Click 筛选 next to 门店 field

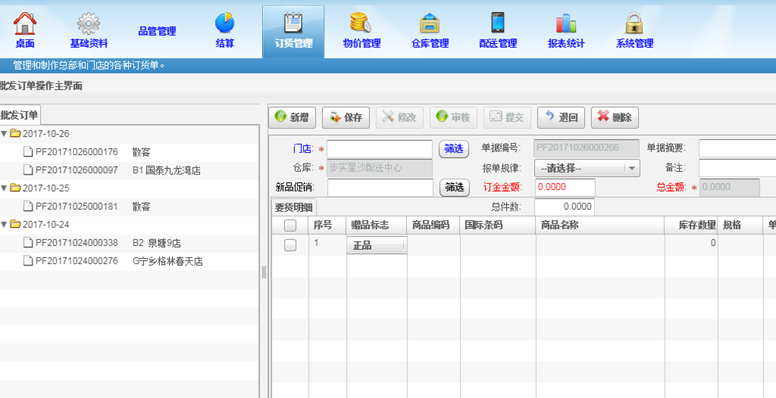[x=454, y=149]
